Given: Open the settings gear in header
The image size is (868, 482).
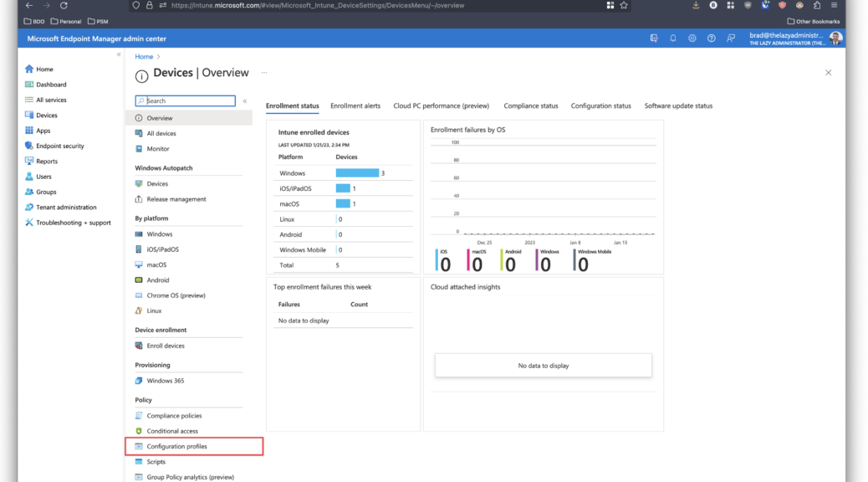Looking at the screenshot, I should pyautogui.click(x=692, y=38).
